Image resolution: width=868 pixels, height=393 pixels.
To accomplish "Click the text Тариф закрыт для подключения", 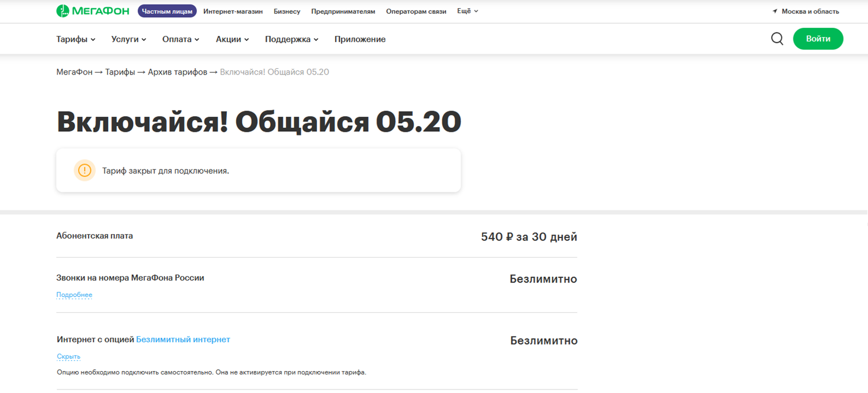I will 165,171.
